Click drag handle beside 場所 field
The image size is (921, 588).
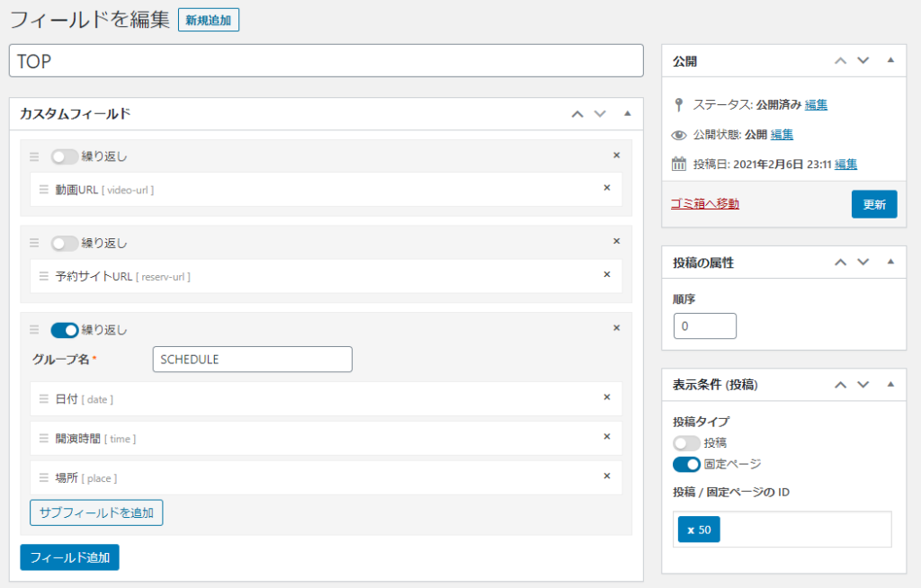click(x=43, y=477)
